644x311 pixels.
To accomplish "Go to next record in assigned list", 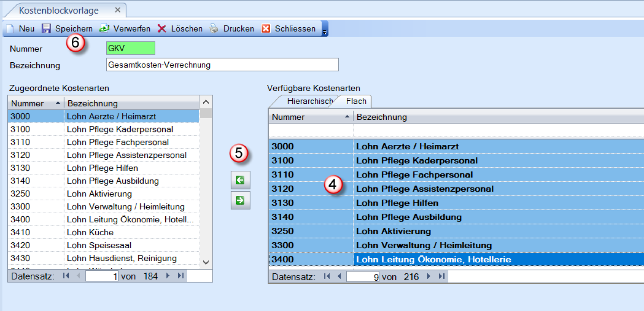I will [x=168, y=276].
